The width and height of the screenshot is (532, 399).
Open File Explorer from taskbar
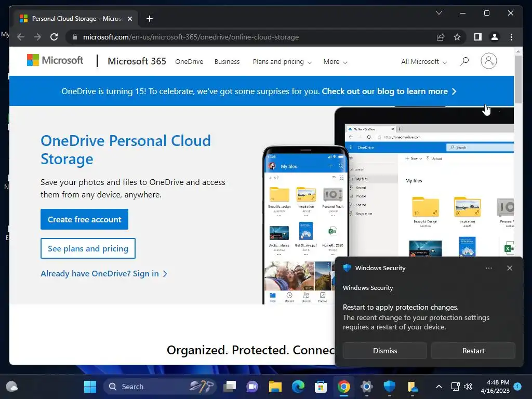pos(275,387)
